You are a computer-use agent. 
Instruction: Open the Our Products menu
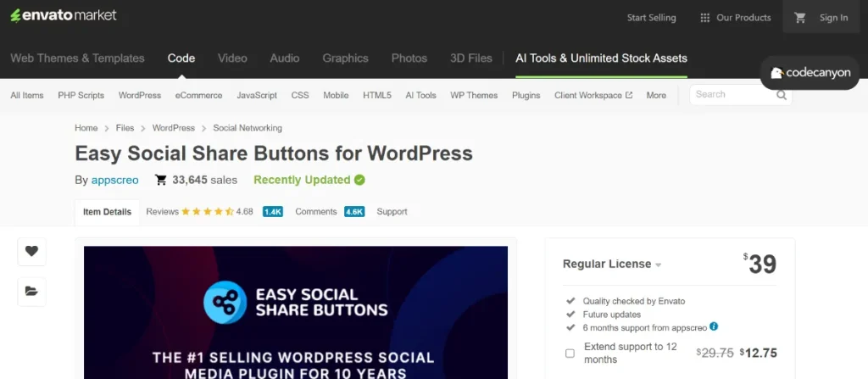[x=735, y=18]
